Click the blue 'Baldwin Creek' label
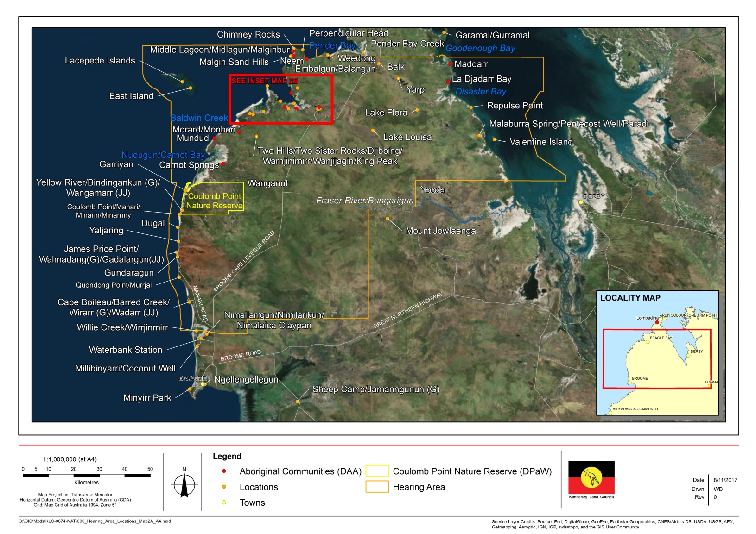 [x=199, y=118]
